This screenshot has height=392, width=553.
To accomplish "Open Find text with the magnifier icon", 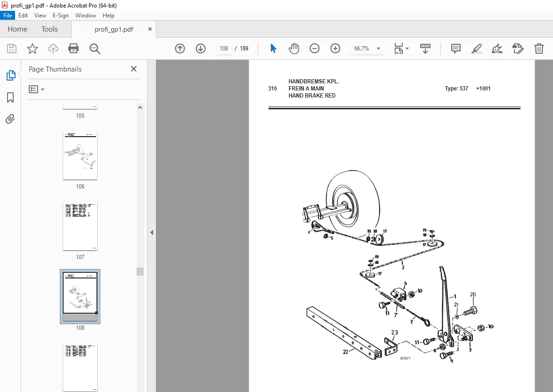I will [95, 49].
